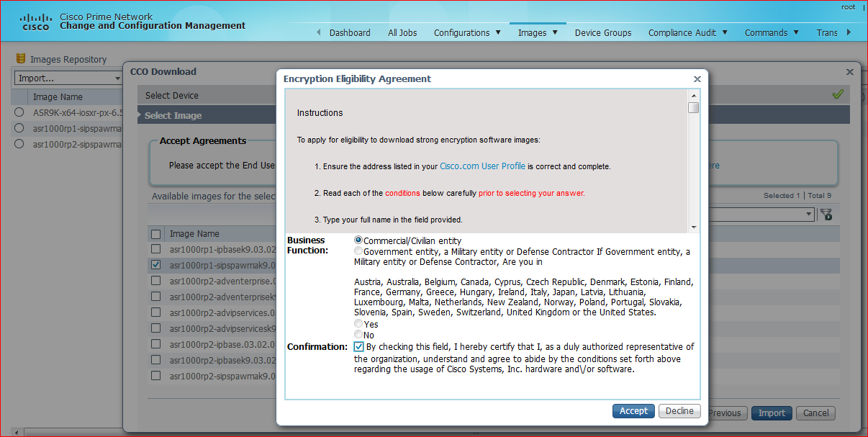Expand the Configurations menu arrow
Viewport: 868px width, 437px height.
click(498, 32)
